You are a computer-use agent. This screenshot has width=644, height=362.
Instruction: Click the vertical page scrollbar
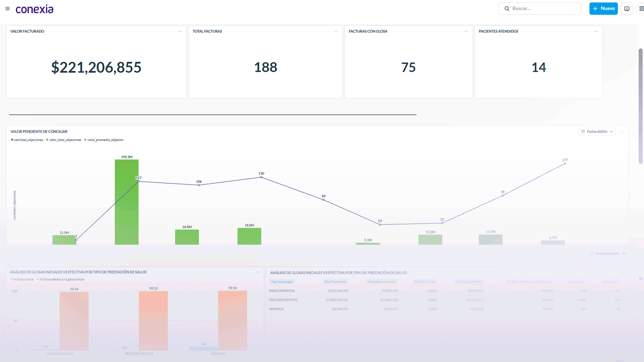pos(640,106)
